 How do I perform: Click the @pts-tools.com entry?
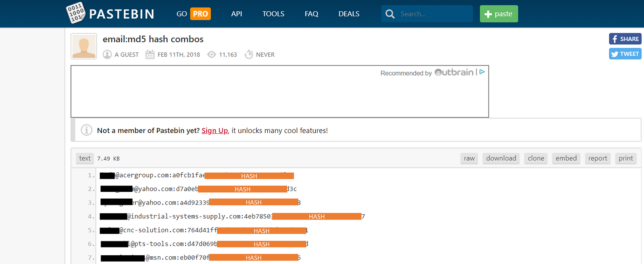(204, 244)
